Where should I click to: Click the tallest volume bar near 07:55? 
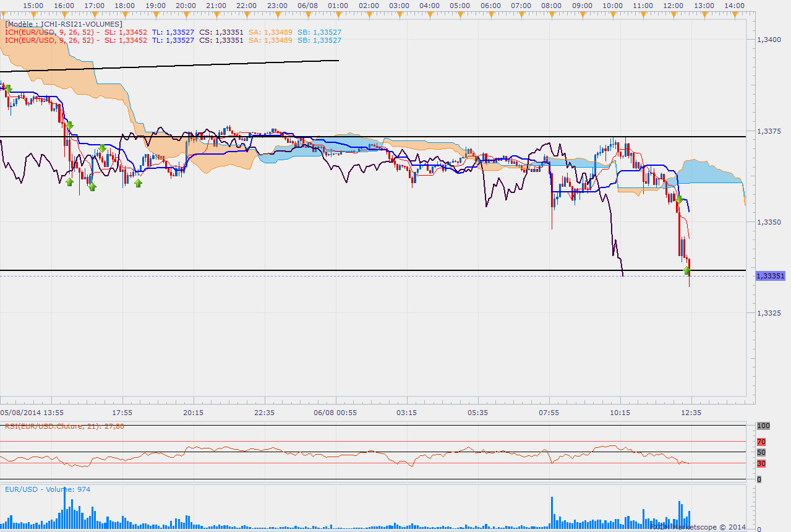point(552,513)
